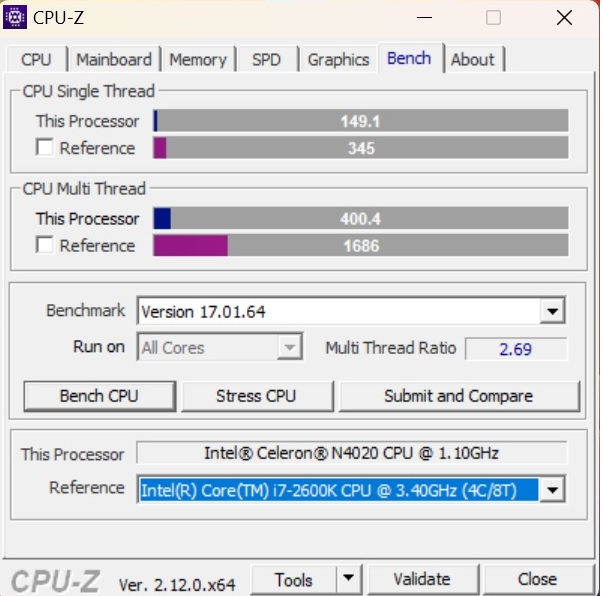
Task: Open the Graphics tab
Action: click(x=338, y=60)
